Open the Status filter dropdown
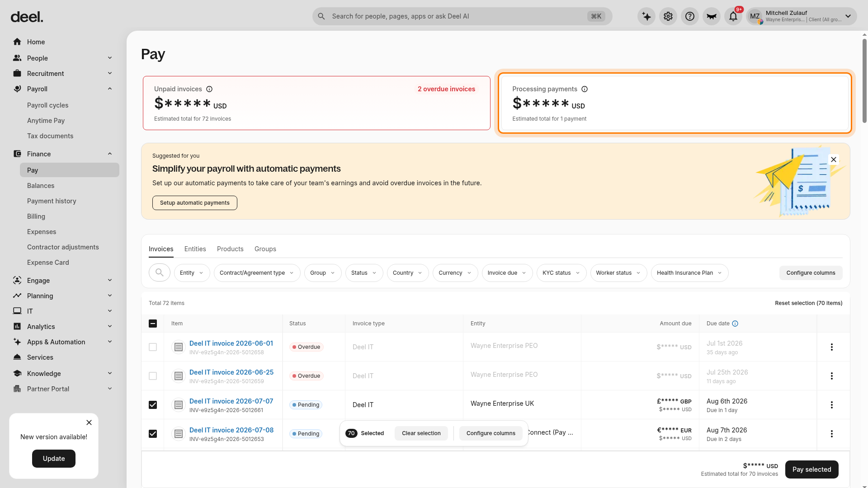868x488 pixels. click(364, 273)
